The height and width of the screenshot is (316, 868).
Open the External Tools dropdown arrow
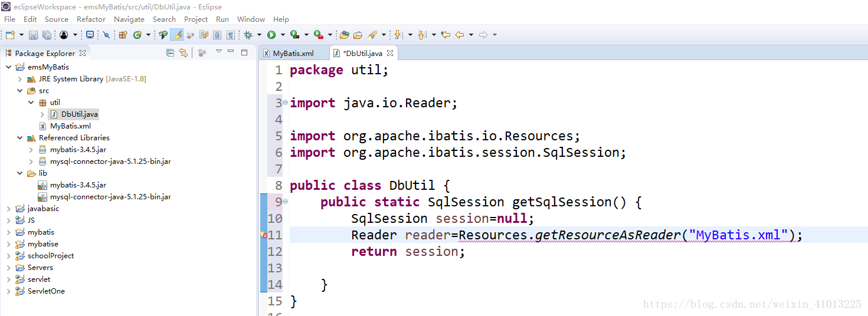[x=330, y=35]
